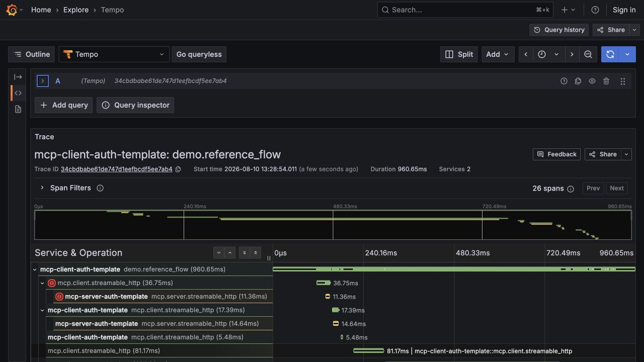Open the sidebar code queries icon
Image resolution: width=644 pixels, height=362 pixels.
click(18, 93)
